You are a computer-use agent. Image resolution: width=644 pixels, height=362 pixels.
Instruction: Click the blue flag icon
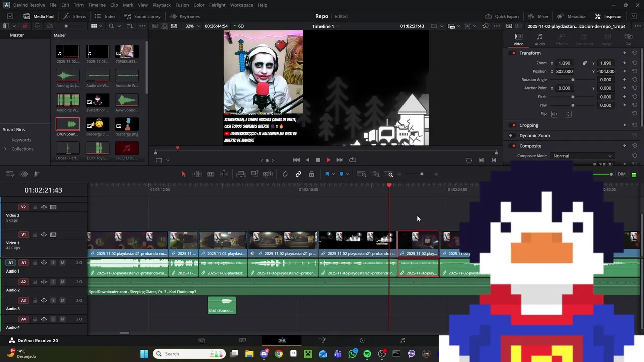pos(327,174)
